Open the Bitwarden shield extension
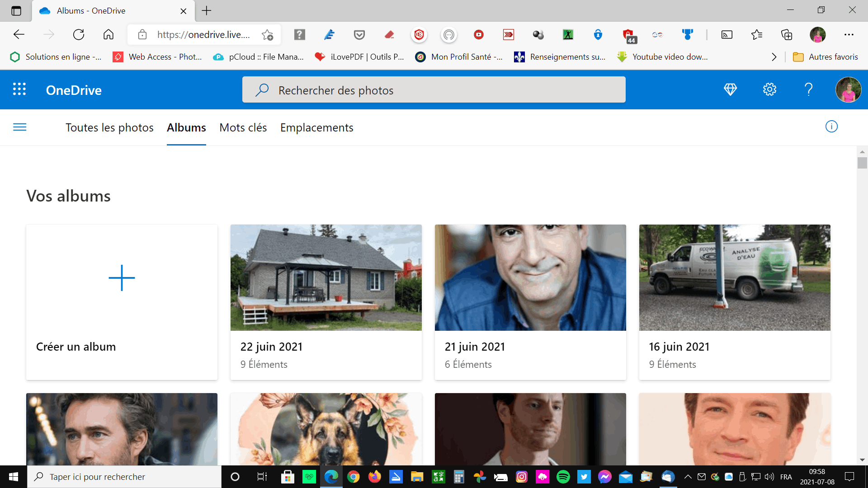Image resolution: width=868 pixels, height=488 pixels. tap(598, 34)
